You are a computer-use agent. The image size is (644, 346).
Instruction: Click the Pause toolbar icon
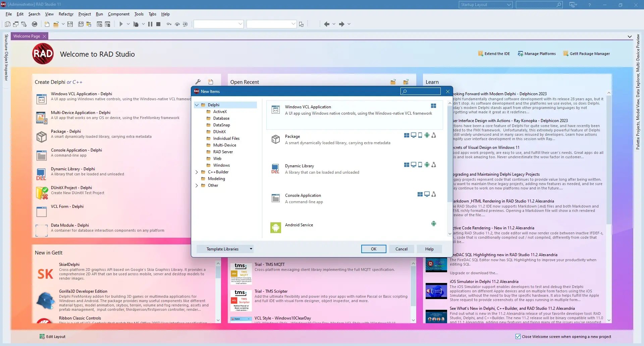[x=150, y=24]
